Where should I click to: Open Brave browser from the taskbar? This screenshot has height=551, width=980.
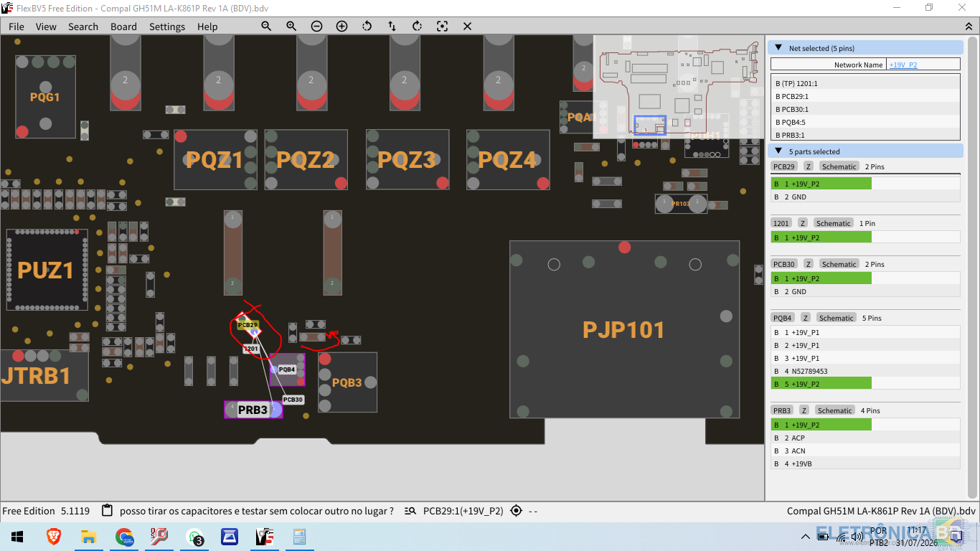[x=54, y=537]
